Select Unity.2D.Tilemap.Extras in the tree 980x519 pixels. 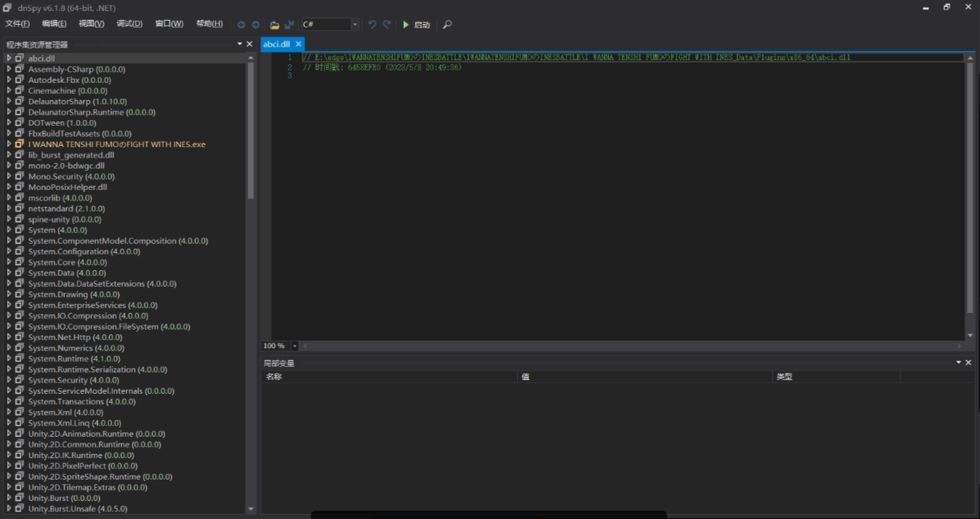tap(88, 487)
